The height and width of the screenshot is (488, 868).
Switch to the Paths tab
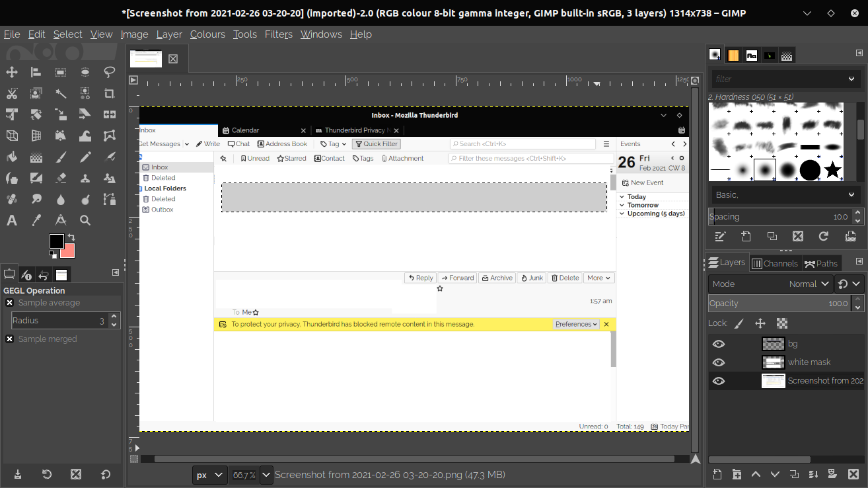coord(821,263)
